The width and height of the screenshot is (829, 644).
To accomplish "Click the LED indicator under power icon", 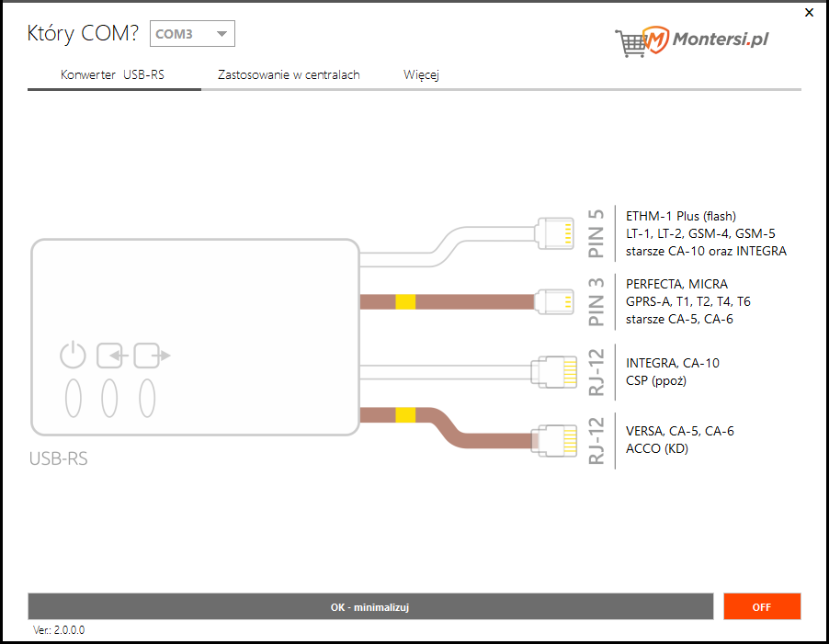I will [x=74, y=399].
